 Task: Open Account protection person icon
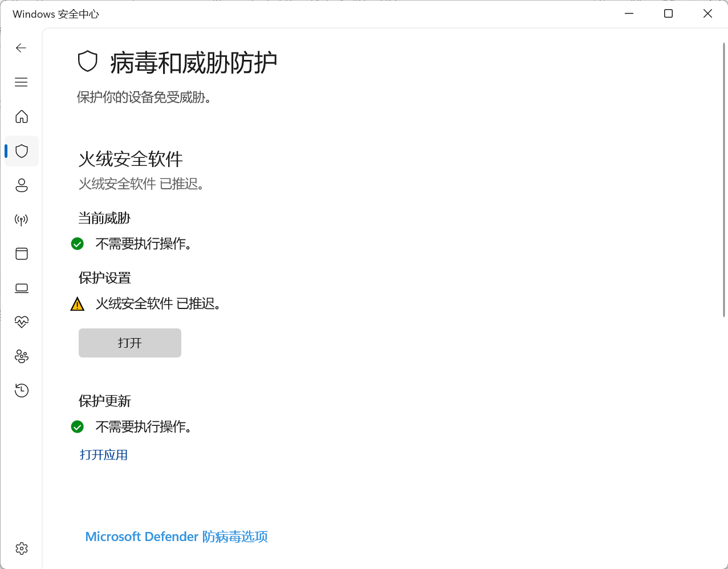click(x=22, y=185)
